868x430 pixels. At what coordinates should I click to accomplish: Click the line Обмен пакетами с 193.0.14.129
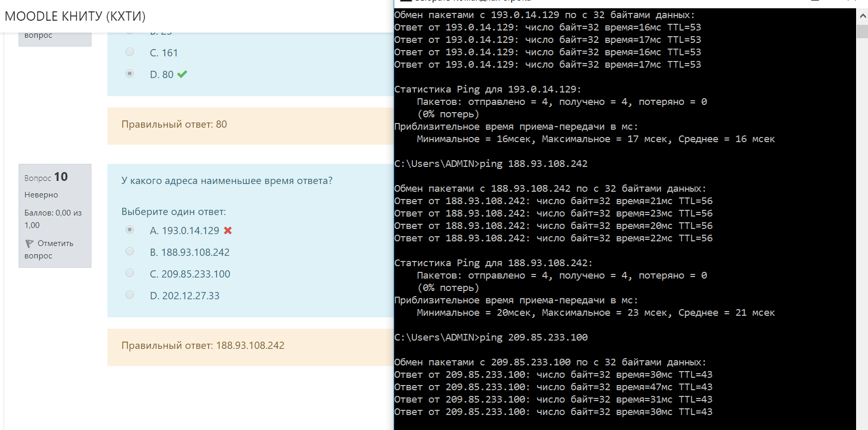545,15
